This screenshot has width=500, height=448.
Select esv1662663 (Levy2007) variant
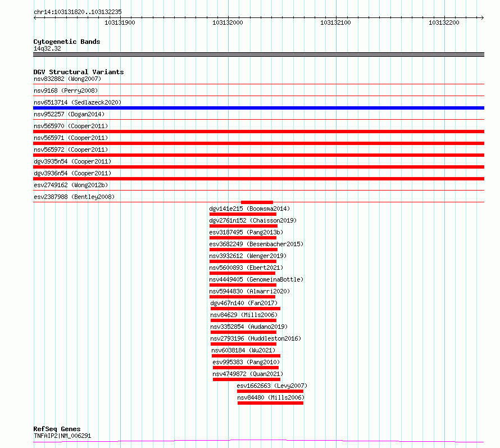[272, 386]
